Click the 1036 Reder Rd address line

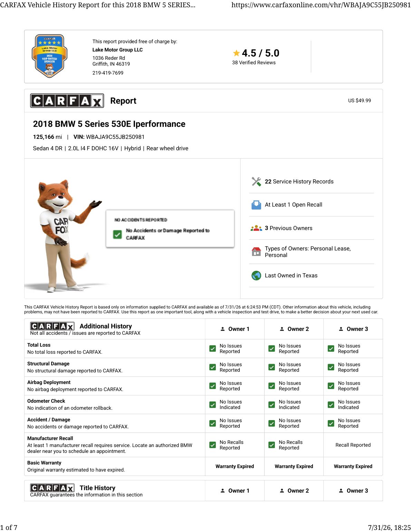coord(109,58)
